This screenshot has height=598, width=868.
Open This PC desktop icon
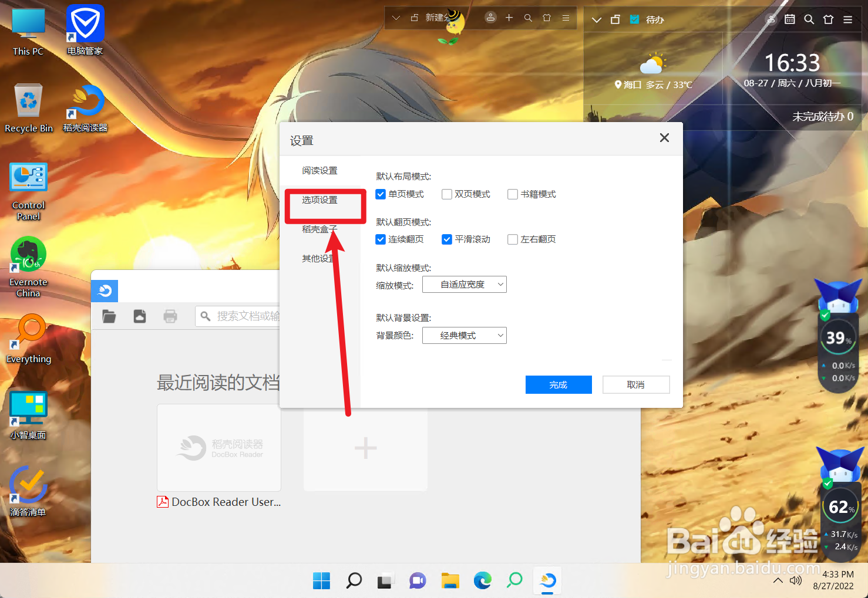click(28, 32)
